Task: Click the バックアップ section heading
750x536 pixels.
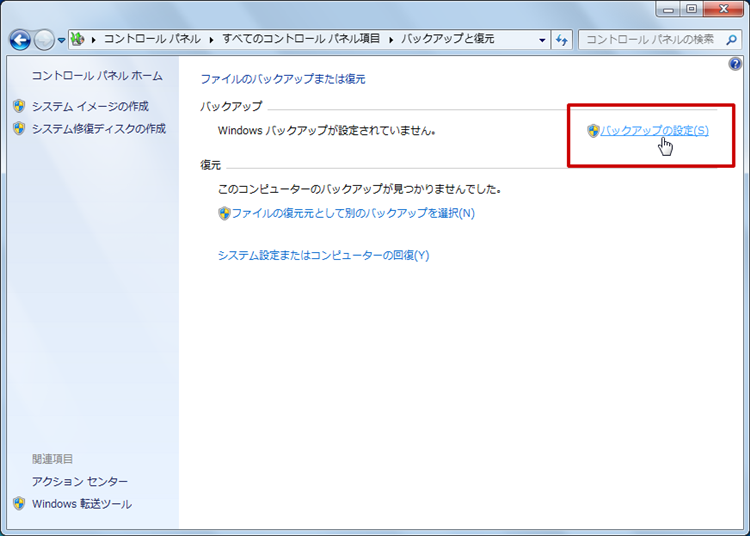Action: (231, 106)
